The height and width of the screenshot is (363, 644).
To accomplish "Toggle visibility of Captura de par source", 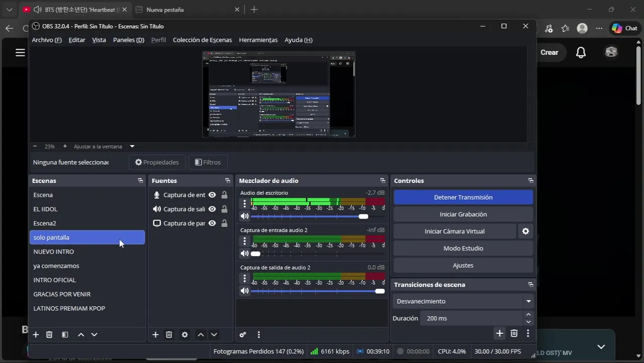I will (212, 223).
